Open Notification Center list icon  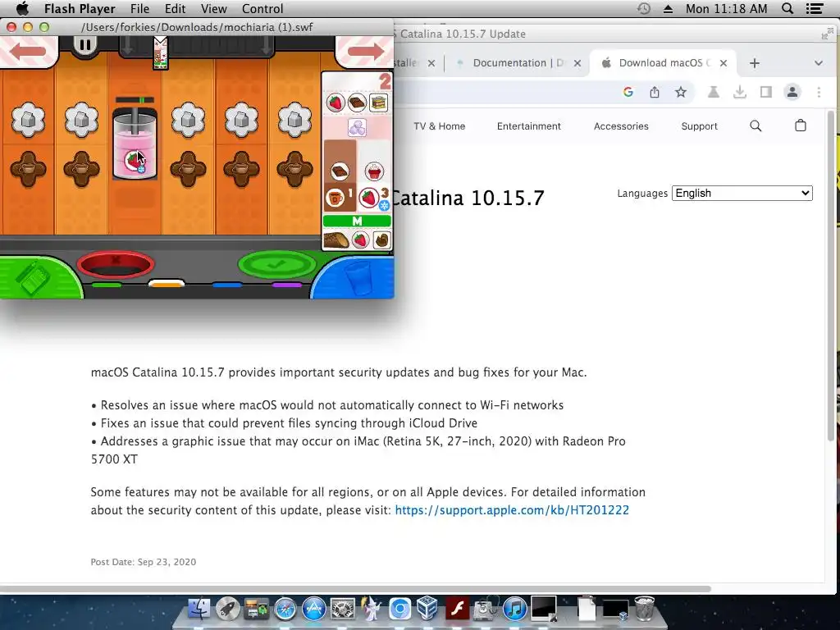[815, 8]
